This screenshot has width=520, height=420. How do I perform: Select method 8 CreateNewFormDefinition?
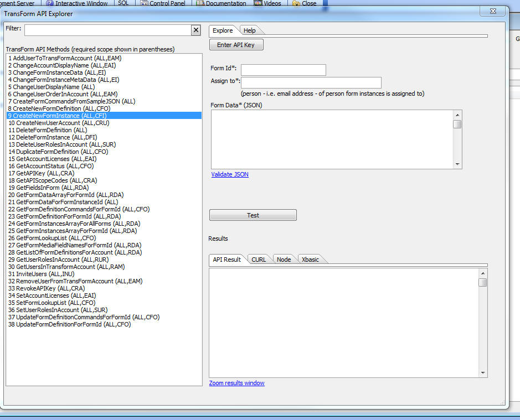[104, 108]
